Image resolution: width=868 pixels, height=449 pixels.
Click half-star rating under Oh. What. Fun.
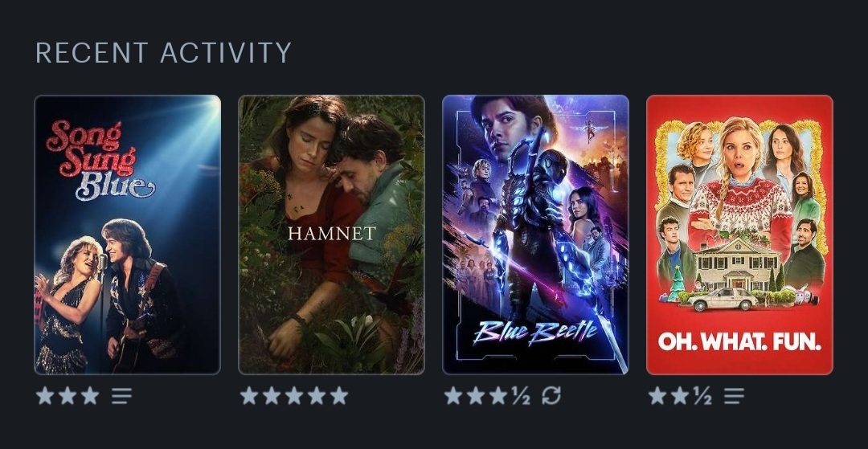(x=702, y=396)
